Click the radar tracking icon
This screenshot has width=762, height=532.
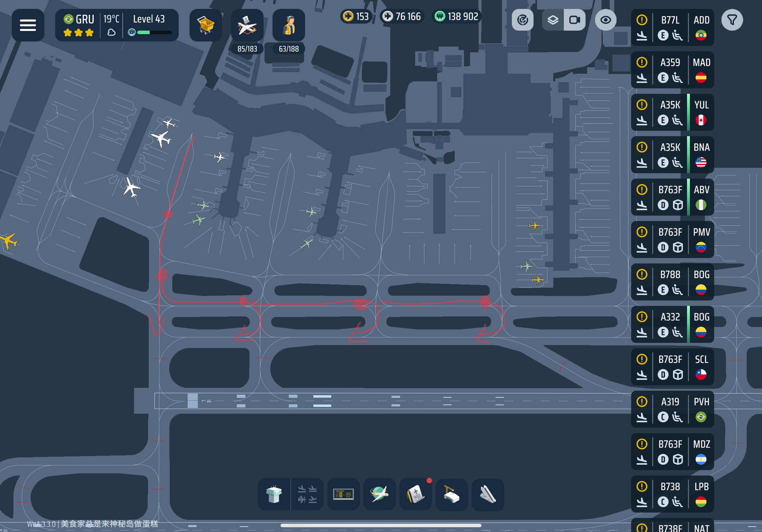pyautogui.click(x=522, y=20)
